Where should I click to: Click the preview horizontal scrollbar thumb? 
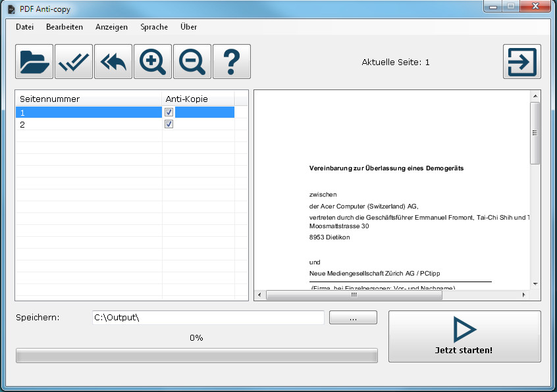pyautogui.click(x=354, y=295)
